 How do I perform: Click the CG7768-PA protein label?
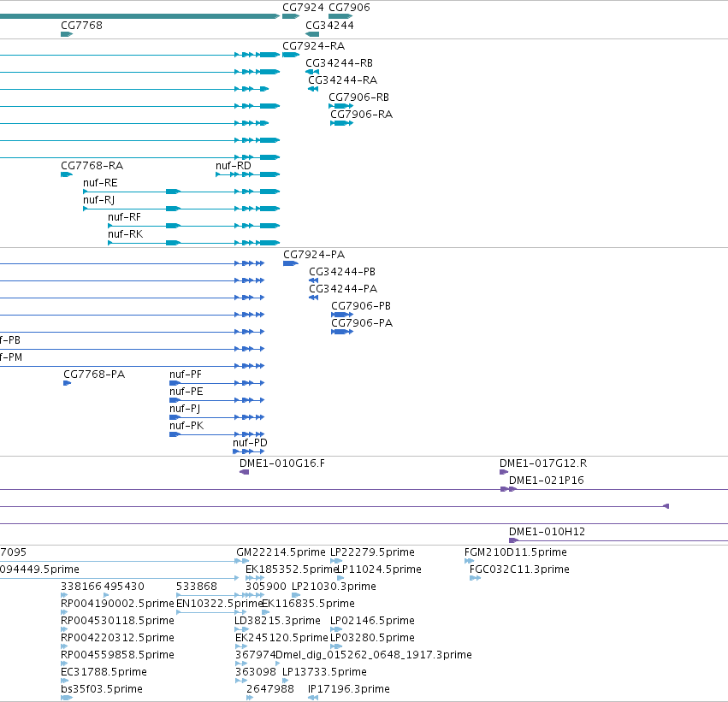(x=94, y=375)
